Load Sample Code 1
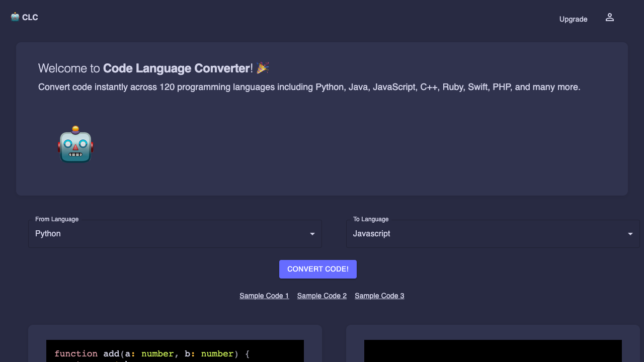 tap(264, 296)
